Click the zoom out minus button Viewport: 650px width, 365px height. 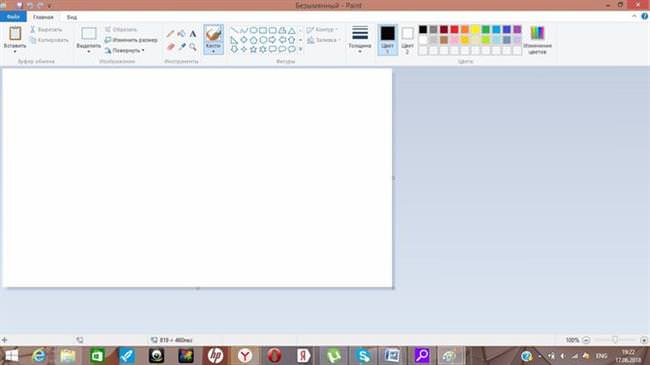(x=586, y=340)
